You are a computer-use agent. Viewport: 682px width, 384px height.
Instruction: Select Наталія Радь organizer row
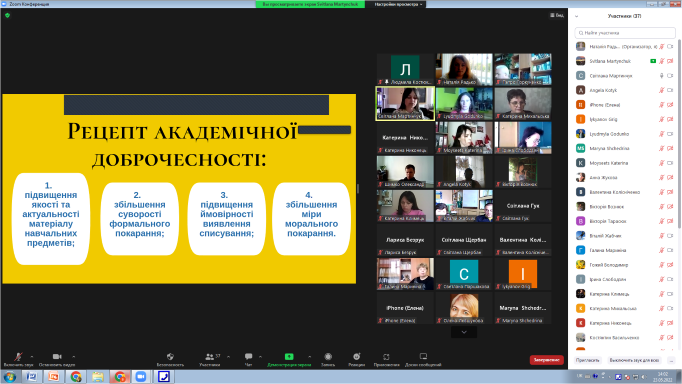pyautogui.click(x=625, y=47)
